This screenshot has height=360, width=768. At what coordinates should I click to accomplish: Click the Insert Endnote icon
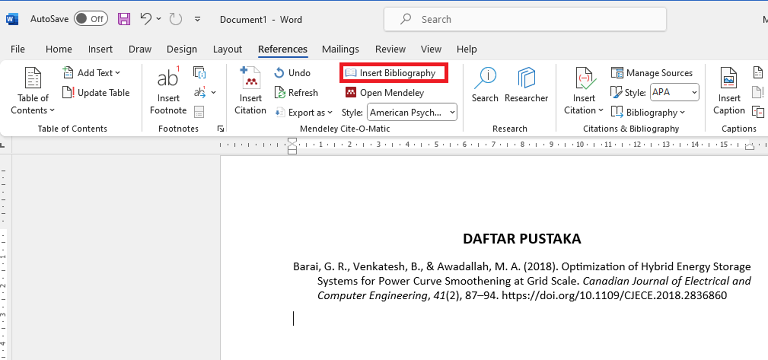point(199,72)
